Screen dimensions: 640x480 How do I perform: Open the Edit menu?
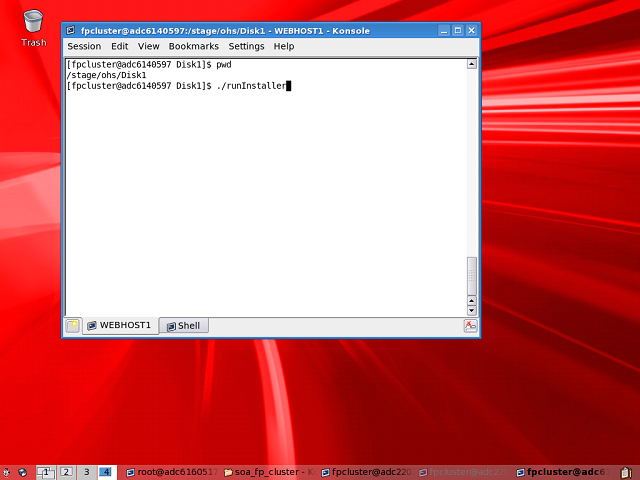click(120, 46)
